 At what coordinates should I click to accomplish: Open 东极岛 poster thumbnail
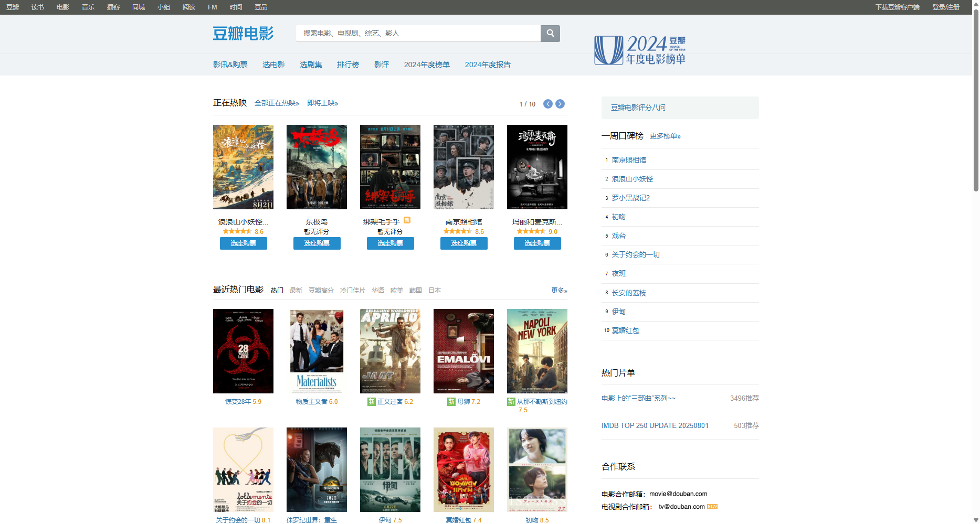click(x=317, y=167)
